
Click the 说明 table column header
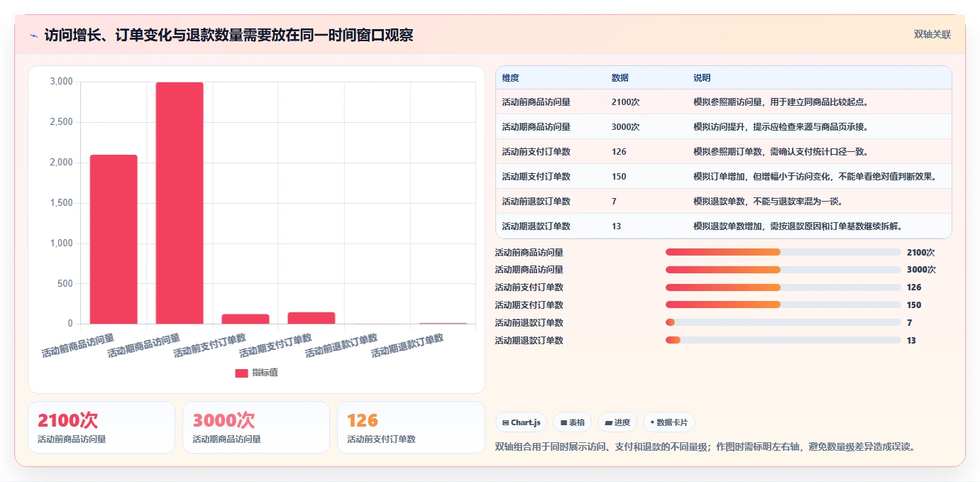[x=702, y=78]
